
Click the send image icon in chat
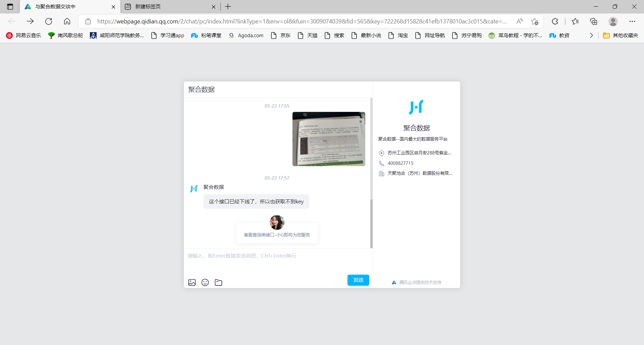point(192,282)
